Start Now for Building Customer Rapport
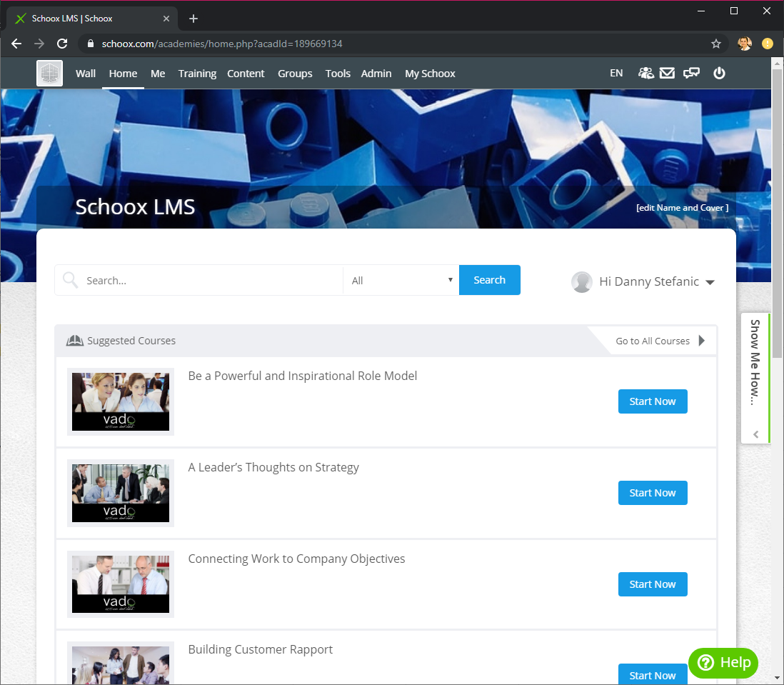 point(653,675)
